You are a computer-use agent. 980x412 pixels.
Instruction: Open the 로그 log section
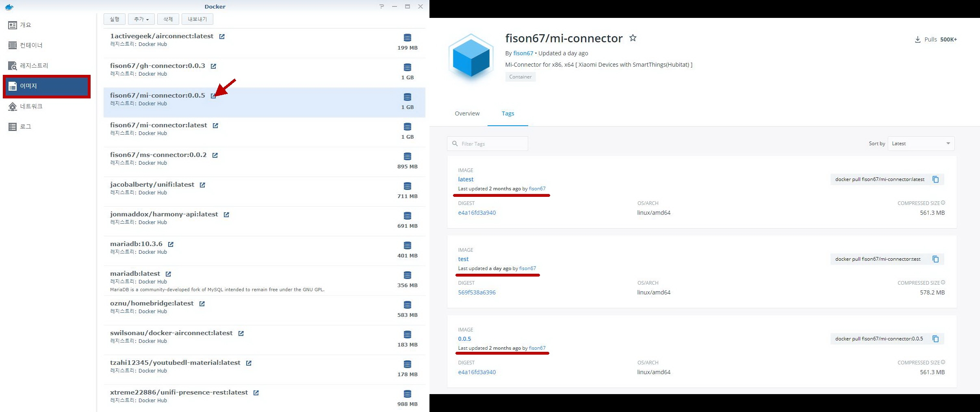tap(47, 127)
